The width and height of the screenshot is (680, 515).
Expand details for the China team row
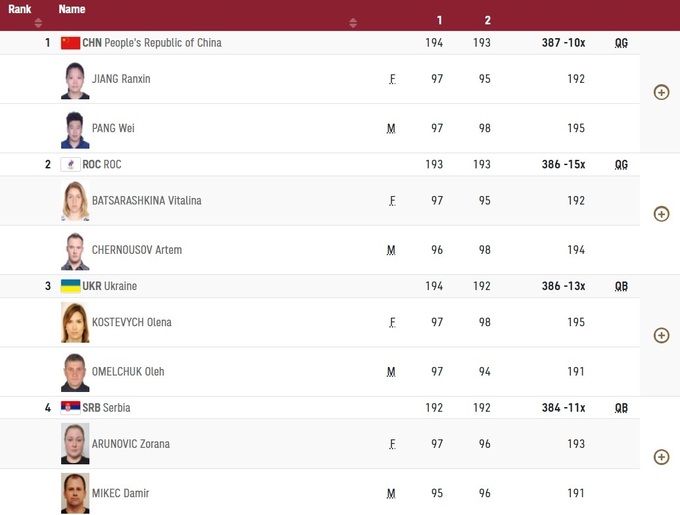point(661,92)
